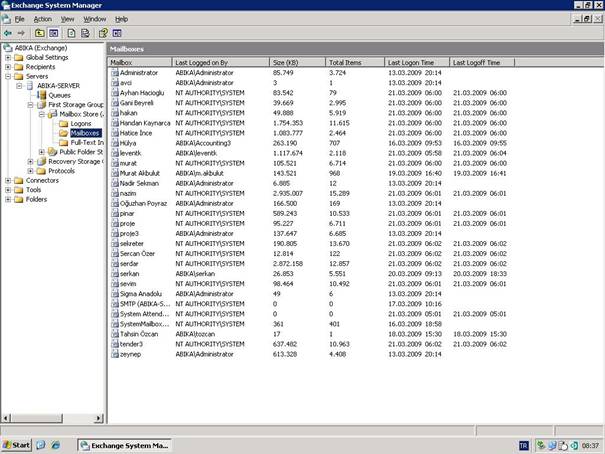Screen dimensions: 605x454
Task: Open the Start menu
Action: 16,445
